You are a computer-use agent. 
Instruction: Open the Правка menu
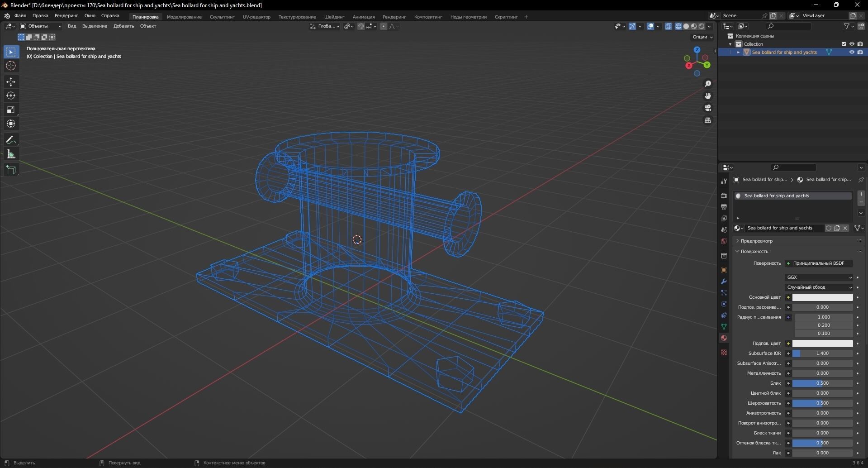(40, 16)
